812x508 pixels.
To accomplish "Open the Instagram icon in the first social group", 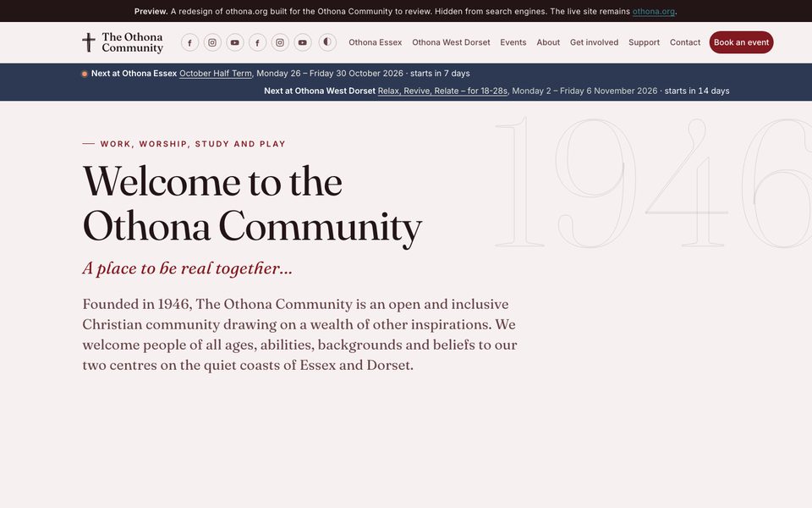I will point(212,42).
